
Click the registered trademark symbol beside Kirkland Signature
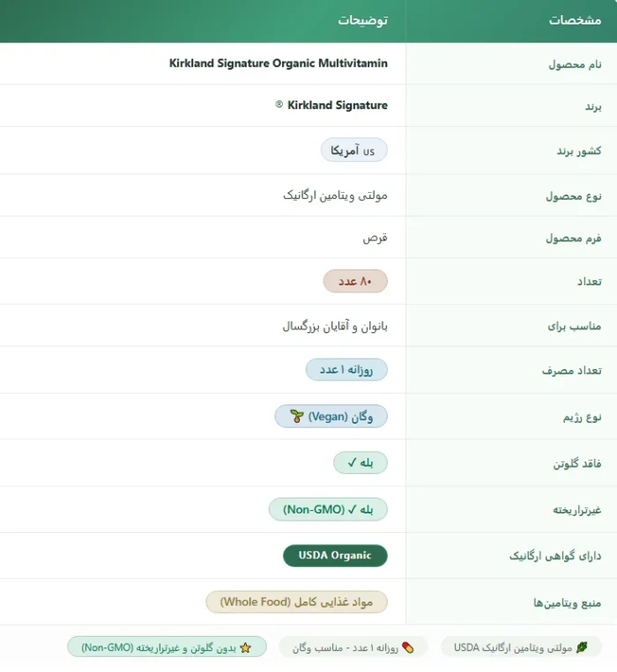coord(279,104)
